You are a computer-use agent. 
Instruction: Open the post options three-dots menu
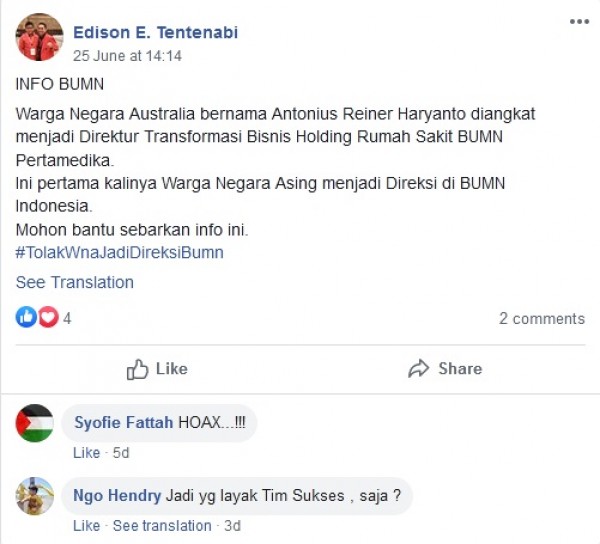coord(579,21)
